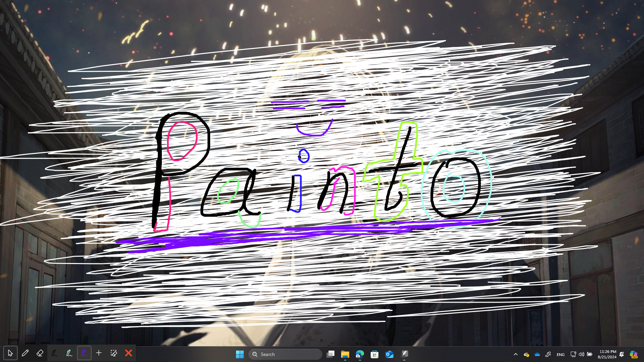Open the volume flyout in system tray
644x362 pixels.
pyautogui.click(x=582, y=354)
